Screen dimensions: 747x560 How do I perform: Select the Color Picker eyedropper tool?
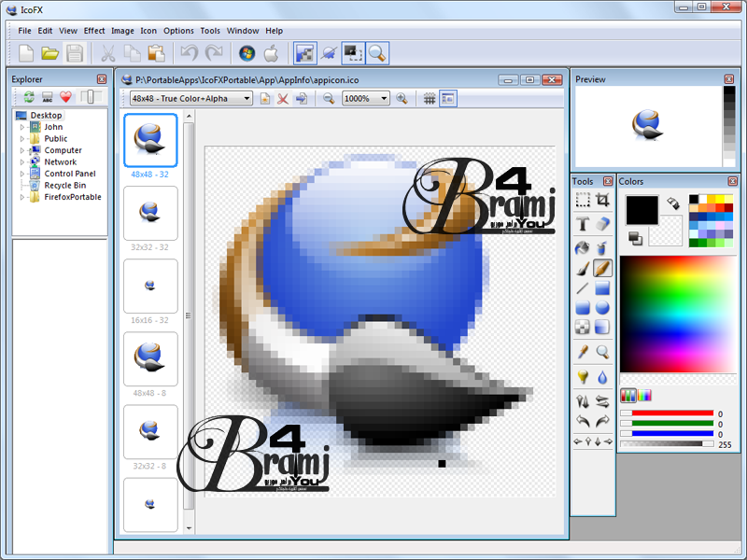(x=583, y=352)
